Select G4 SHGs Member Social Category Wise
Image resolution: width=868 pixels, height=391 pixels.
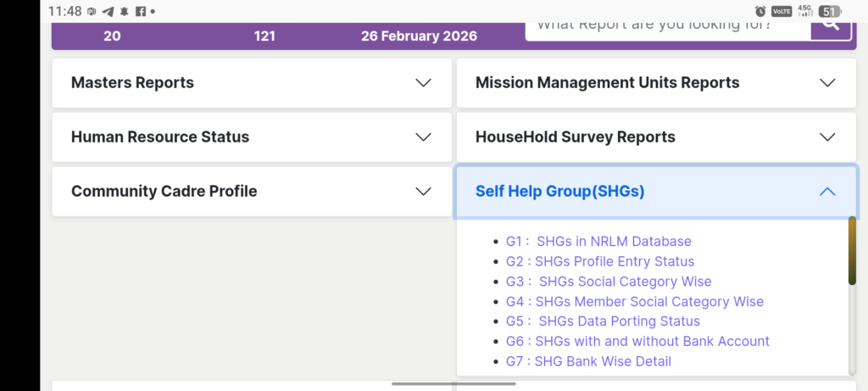pyautogui.click(x=635, y=302)
